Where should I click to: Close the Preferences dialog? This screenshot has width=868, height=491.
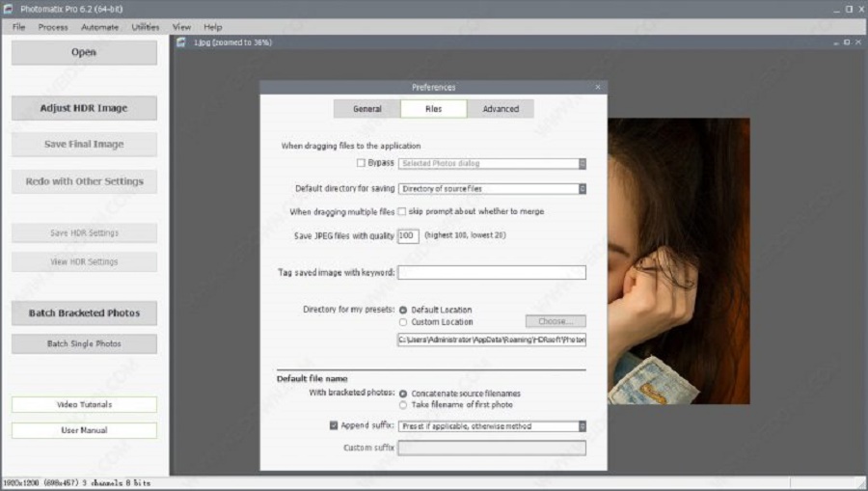click(x=598, y=87)
